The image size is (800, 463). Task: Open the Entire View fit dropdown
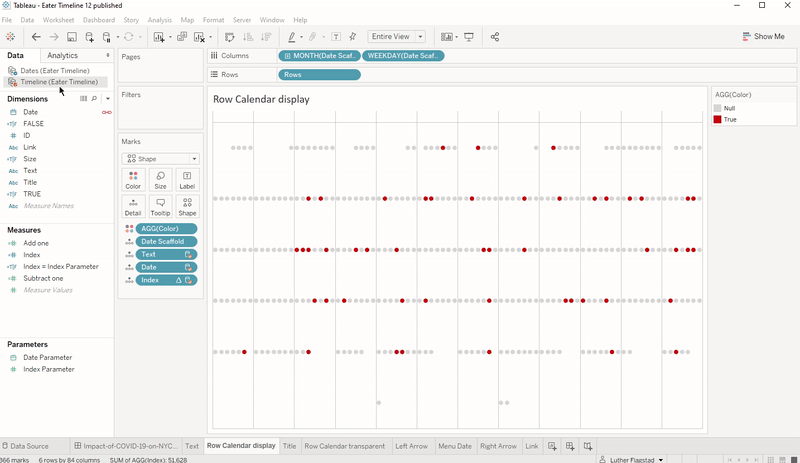(396, 37)
